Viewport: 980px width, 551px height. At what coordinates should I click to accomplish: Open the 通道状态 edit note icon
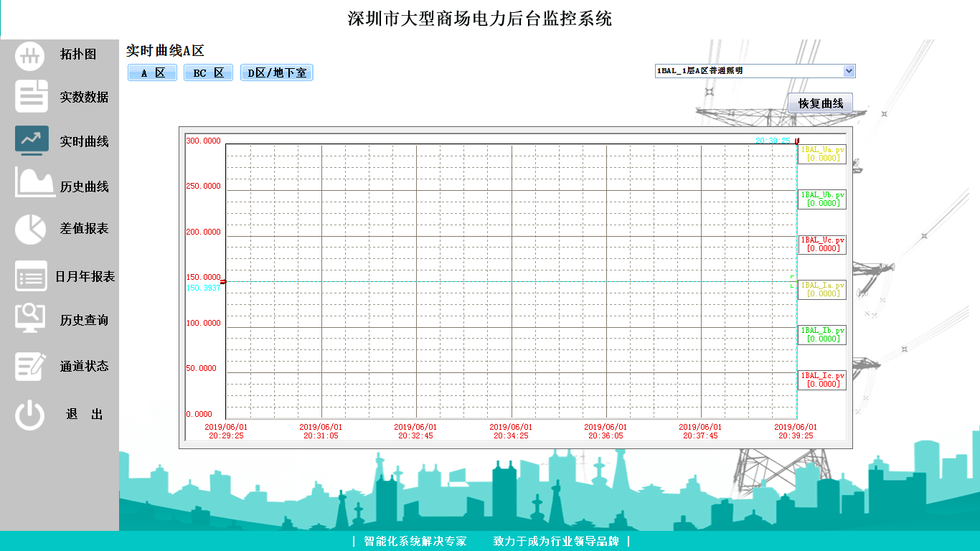pos(31,366)
